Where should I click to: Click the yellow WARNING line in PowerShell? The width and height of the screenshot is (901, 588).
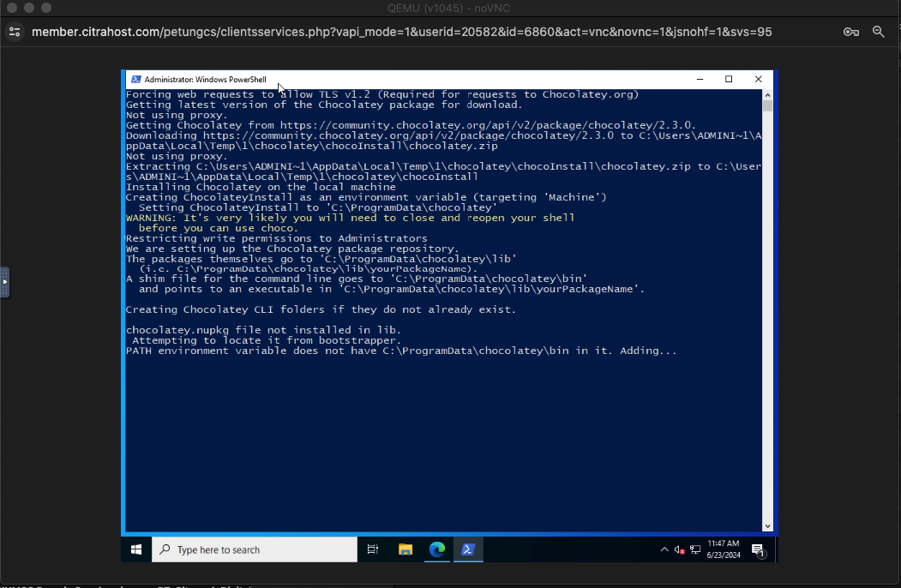tap(350, 218)
